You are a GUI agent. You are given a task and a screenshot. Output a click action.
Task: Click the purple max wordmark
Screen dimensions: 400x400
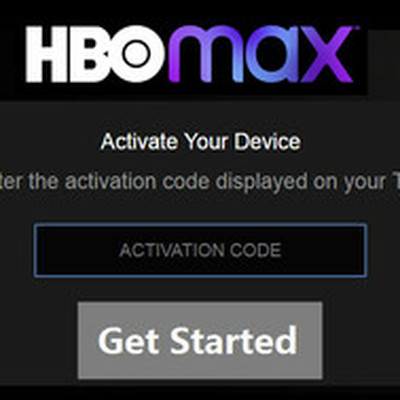click(x=261, y=54)
